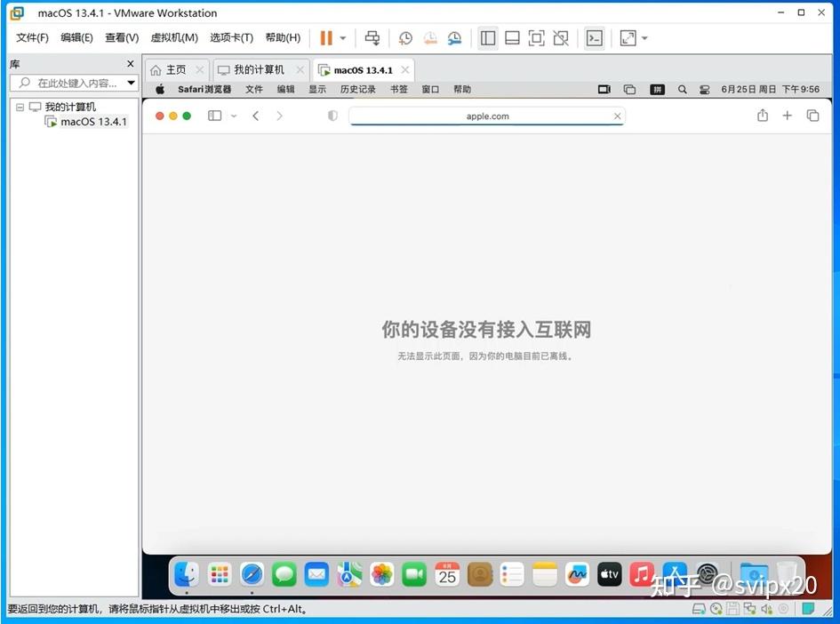Take a snapshot of the virtual machine

tap(405, 38)
